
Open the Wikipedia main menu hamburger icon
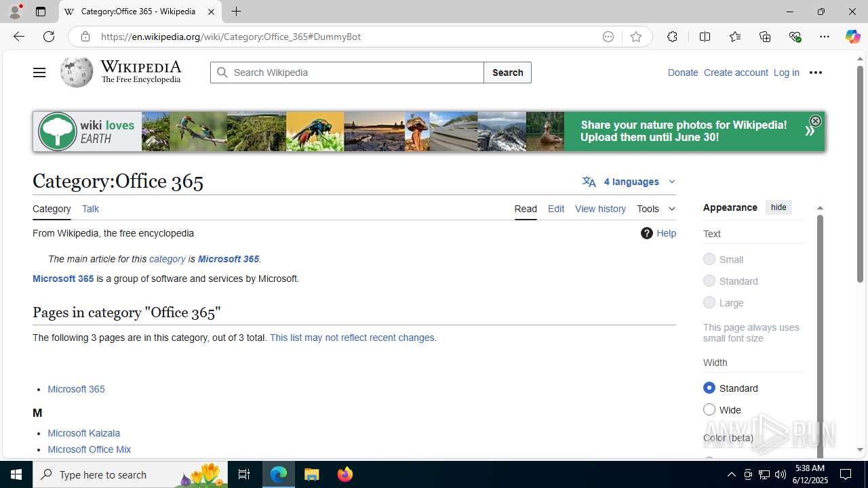click(39, 73)
